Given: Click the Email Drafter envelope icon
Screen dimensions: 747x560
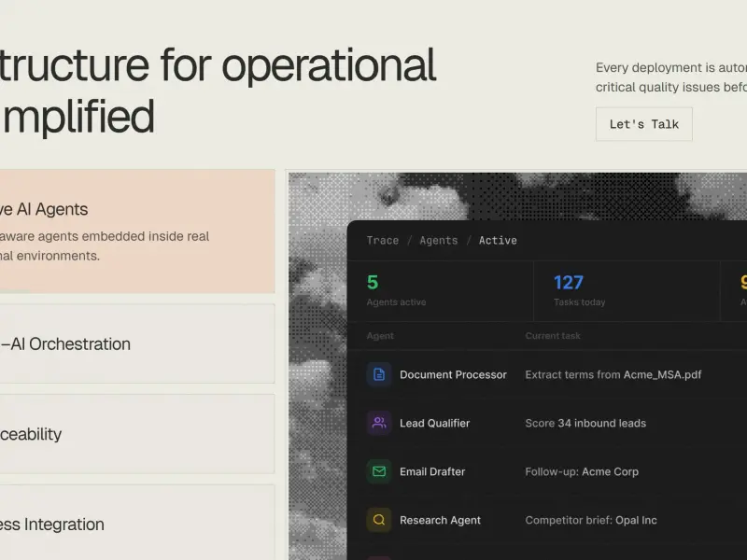Looking at the screenshot, I should click(379, 471).
